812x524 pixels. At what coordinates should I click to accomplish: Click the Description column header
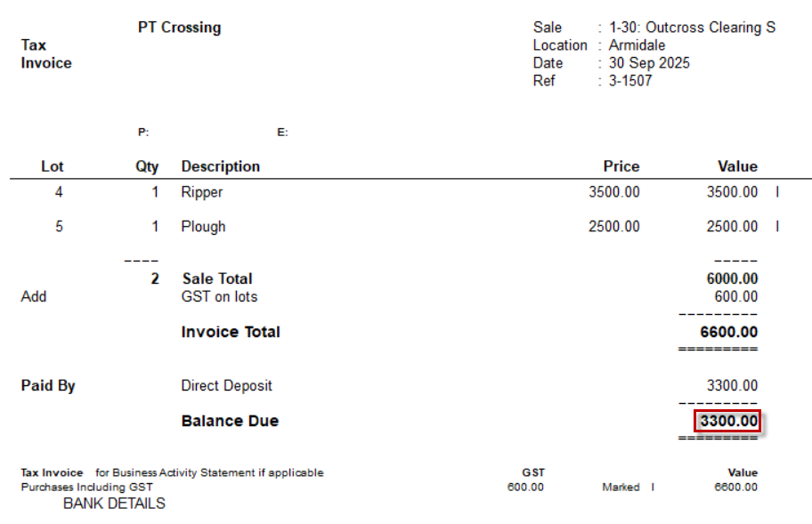point(220,166)
